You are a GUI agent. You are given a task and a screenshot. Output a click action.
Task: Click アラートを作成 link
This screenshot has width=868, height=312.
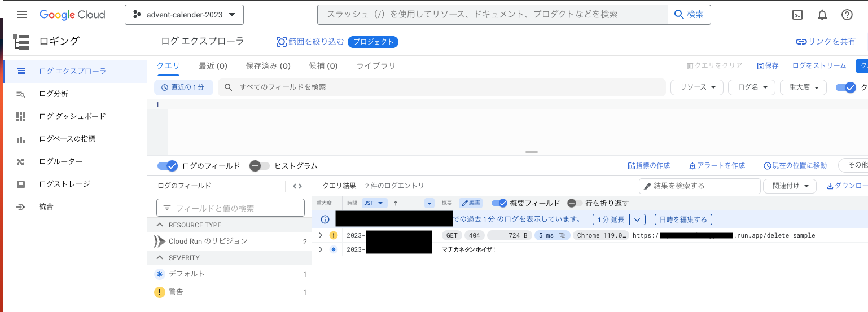[x=717, y=165]
